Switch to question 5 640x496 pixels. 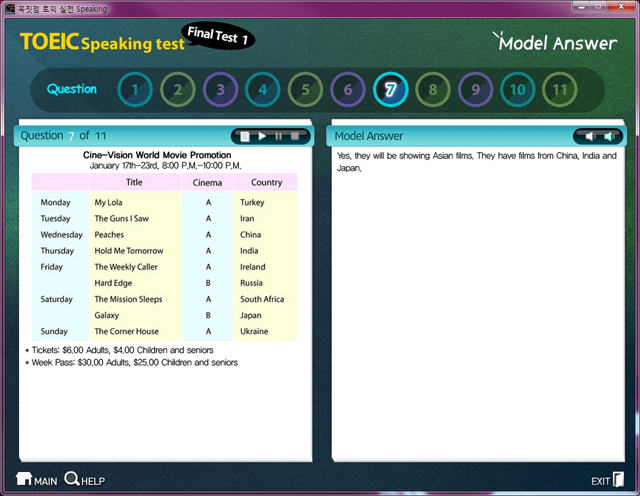(305, 90)
